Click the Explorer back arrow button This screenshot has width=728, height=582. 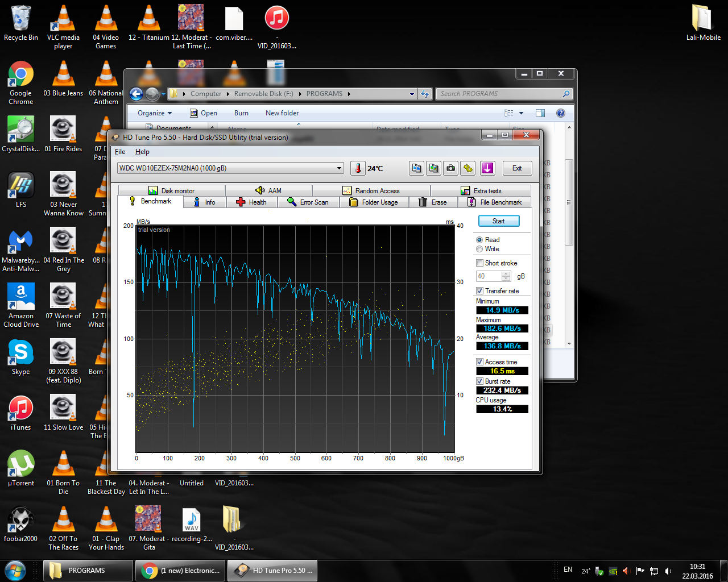pos(136,94)
